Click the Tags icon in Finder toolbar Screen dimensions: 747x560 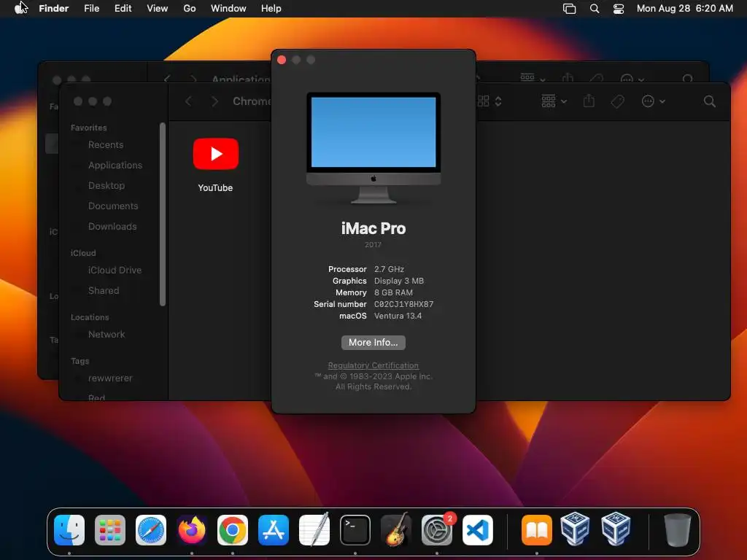(617, 101)
